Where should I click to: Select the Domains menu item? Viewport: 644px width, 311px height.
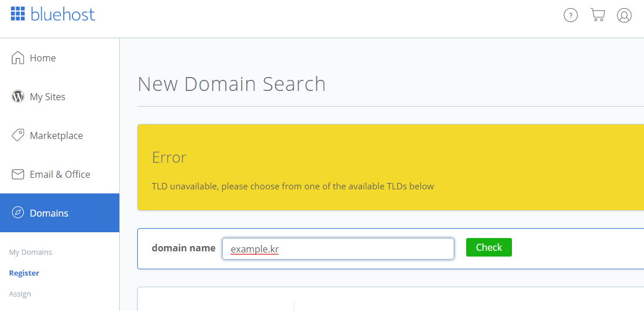coord(60,213)
